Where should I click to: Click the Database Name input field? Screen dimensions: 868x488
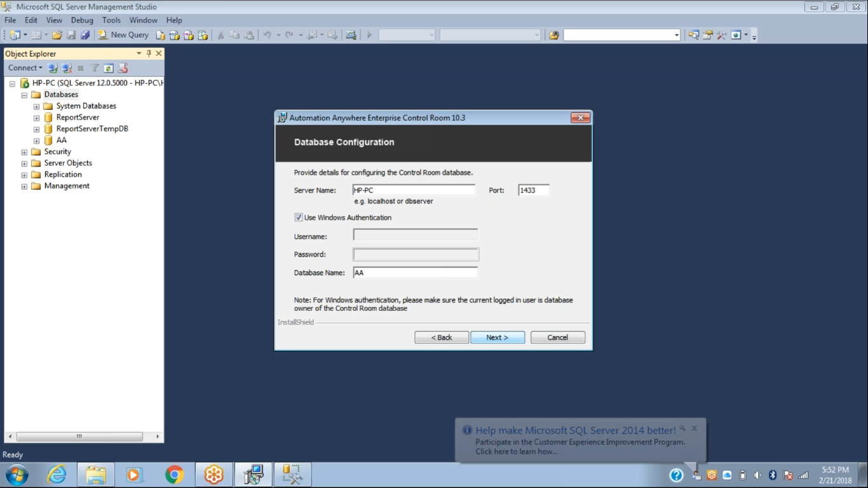415,273
